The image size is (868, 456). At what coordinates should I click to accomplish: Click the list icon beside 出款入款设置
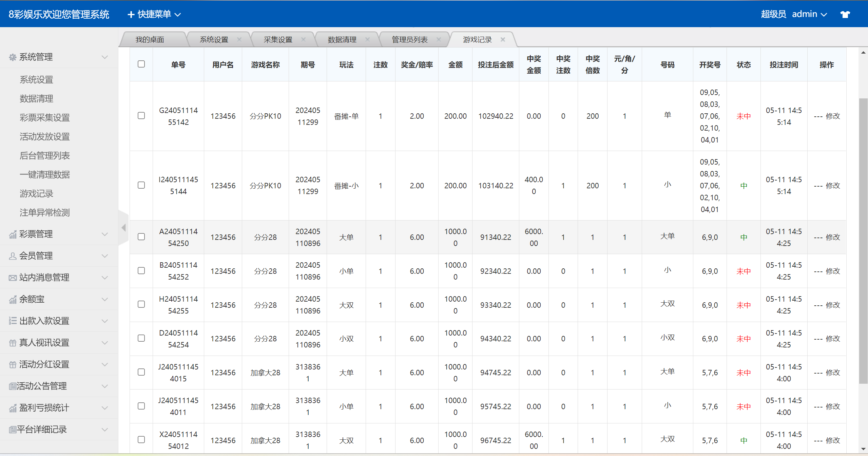pos(13,321)
